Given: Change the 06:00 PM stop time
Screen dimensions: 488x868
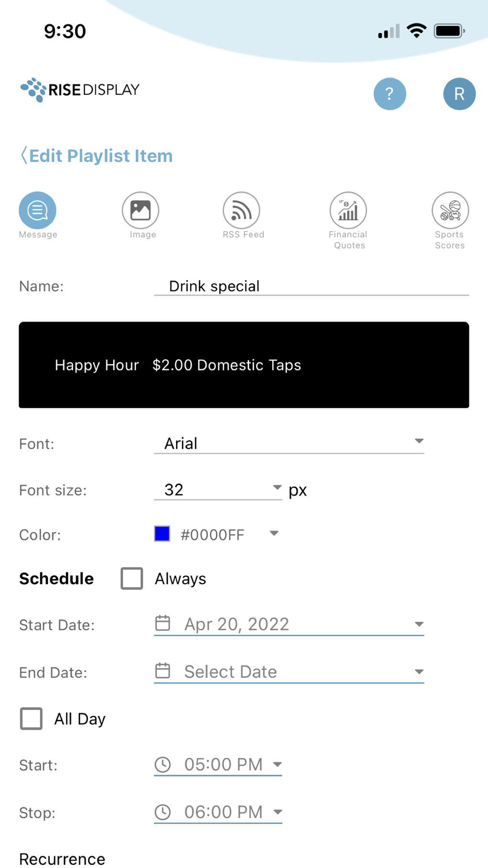Looking at the screenshot, I should point(223,812).
